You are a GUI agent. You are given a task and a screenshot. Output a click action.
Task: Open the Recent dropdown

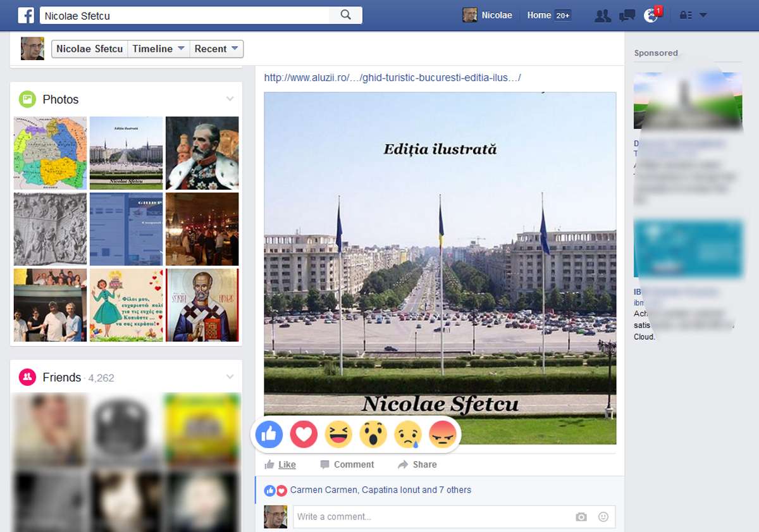pyautogui.click(x=216, y=49)
